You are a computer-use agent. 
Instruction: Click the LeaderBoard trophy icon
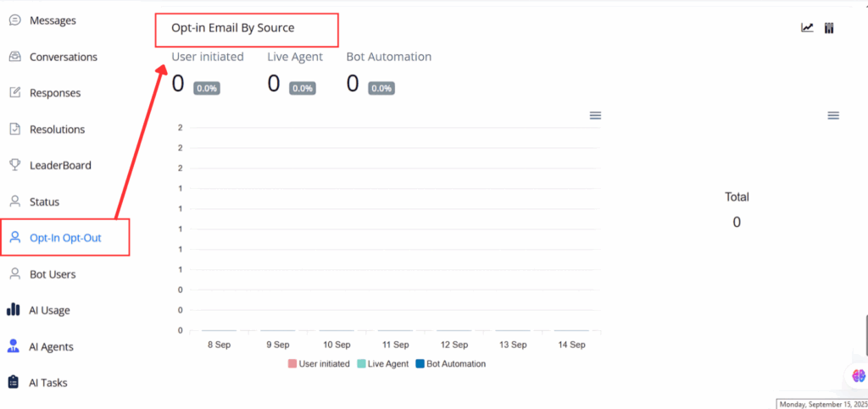point(14,165)
